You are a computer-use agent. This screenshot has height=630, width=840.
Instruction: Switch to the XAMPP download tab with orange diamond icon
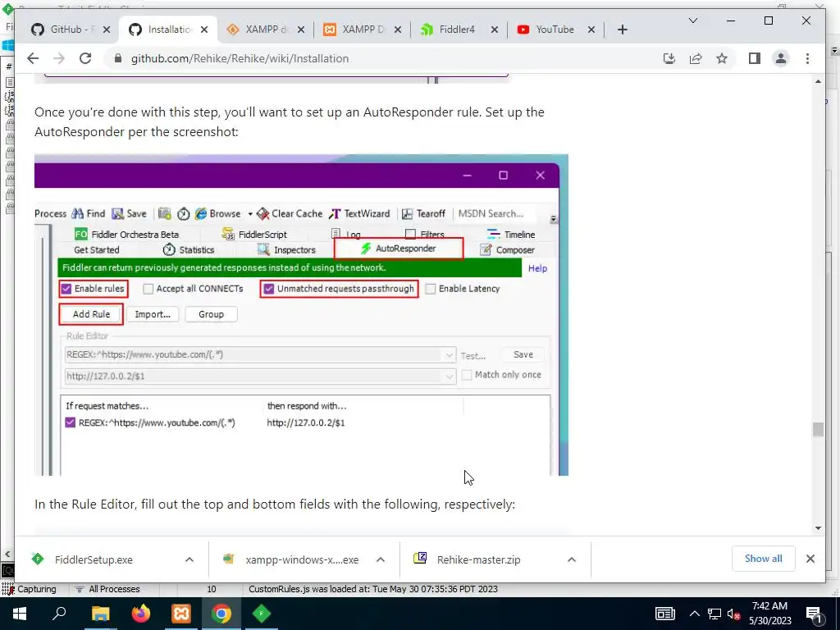pyautogui.click(x=266, y=30)
